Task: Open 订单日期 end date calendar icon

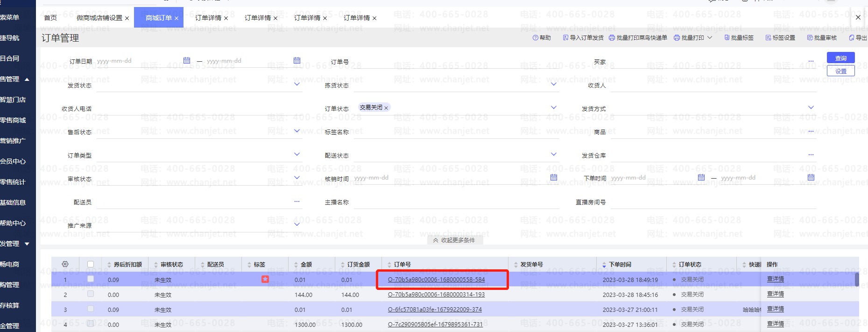Action: 297,60
